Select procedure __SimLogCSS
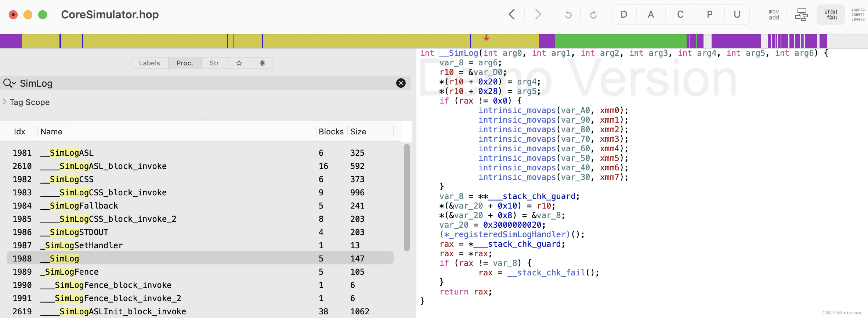This screenshot has width=868, height=318. [x=200, y=179]
